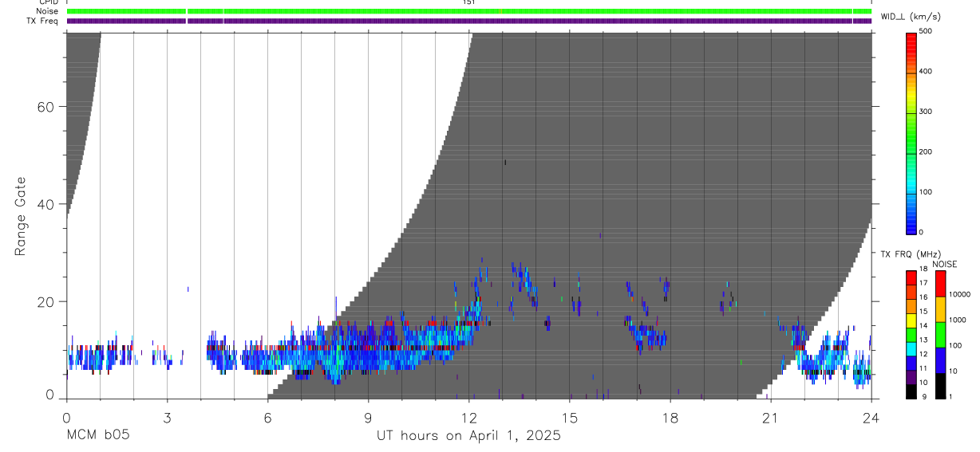Click the cyan swatch in the TX FRQ legend
This screenshot has height=452, width=980.
pyautogui.click(x=911, y=348)
